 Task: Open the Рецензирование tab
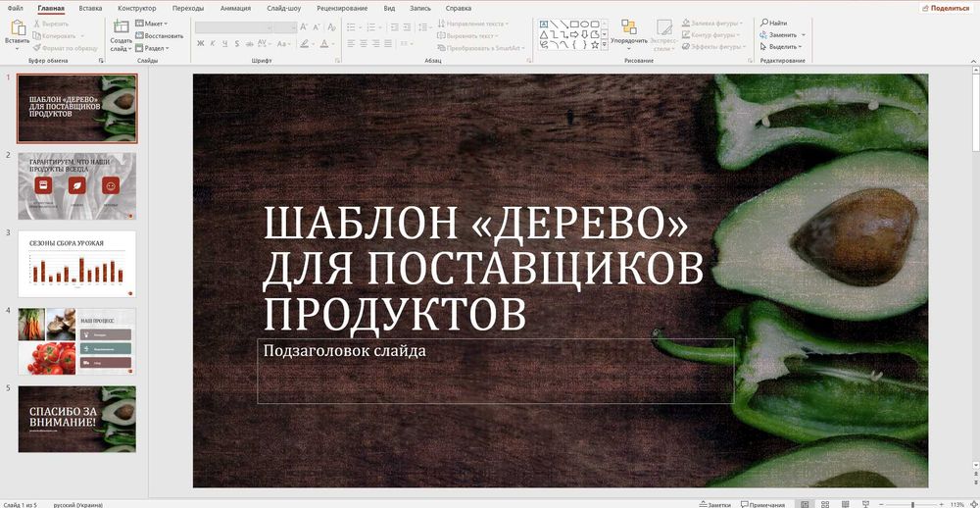tap(342, 8)
